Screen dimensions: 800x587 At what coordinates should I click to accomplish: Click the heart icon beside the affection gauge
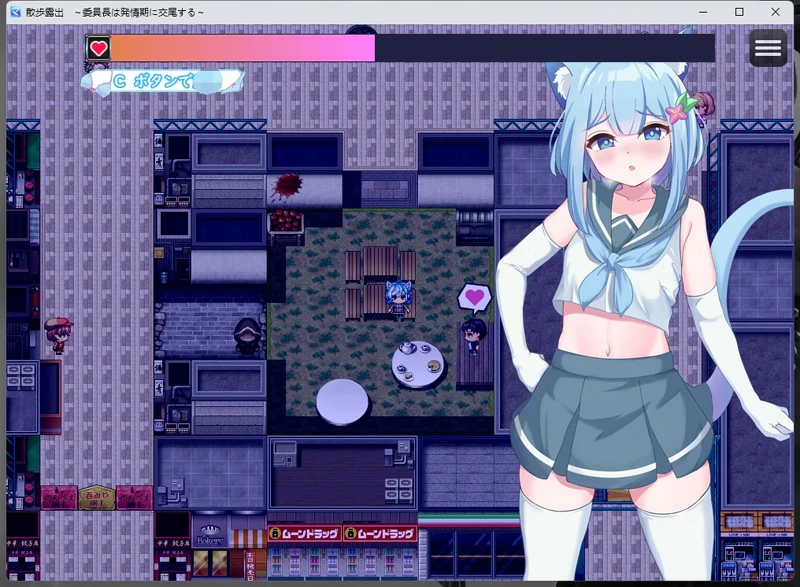99,46
